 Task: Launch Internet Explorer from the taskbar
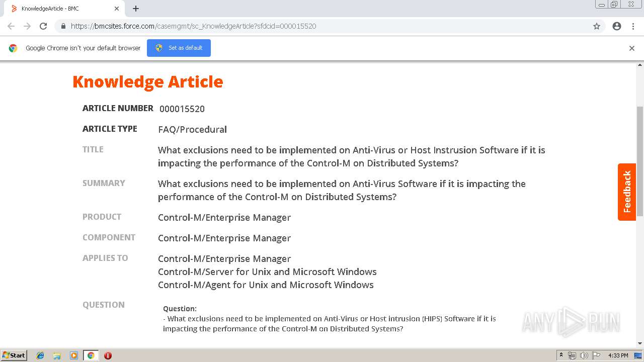coord(40,355)
